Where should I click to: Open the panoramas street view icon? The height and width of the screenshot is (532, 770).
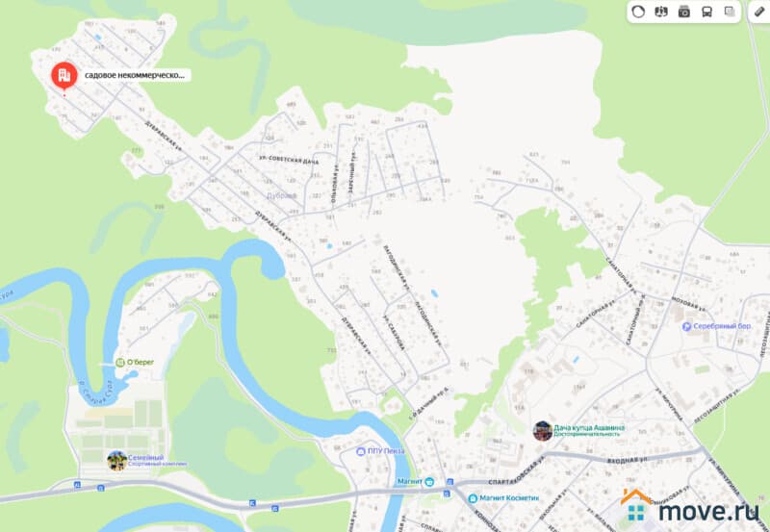[661, 12]
